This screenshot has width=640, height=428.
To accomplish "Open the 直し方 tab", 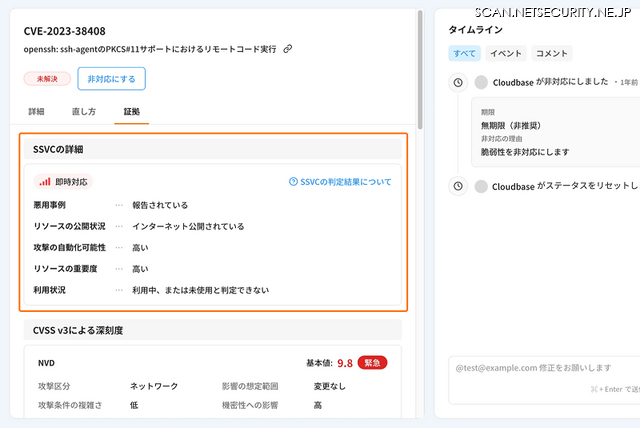I will 86,112.
